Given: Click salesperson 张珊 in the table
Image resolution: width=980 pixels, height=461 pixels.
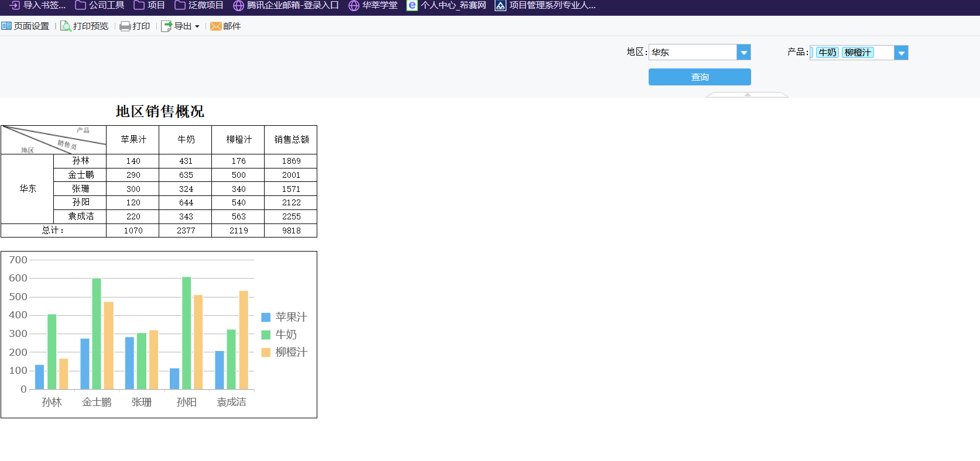Looking at the screenshot, I should pos(80,189).
